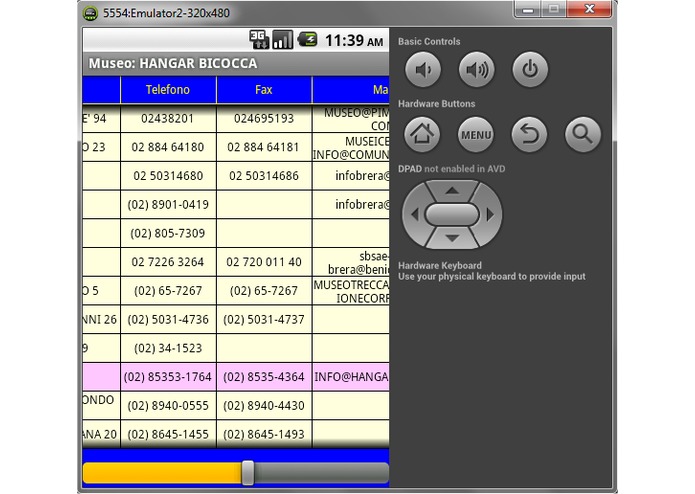Click the signal strength bars icon
The height and width of the screenshot is (494, 695).
click(283, 40)
